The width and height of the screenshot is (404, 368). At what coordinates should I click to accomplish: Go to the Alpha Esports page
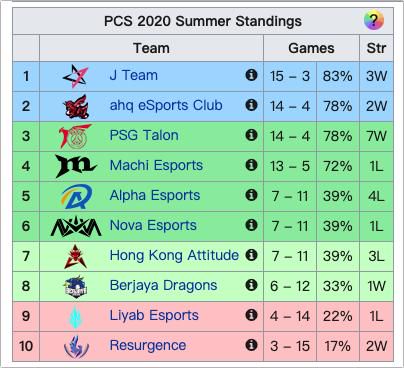tap(155, 195)
